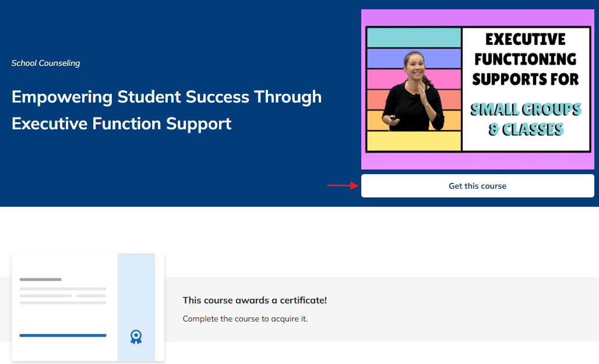This screenshot has height=364, width=599.
Task: Click the "Get this course" button
Action: pyautogui.click(x=477, y=186)
